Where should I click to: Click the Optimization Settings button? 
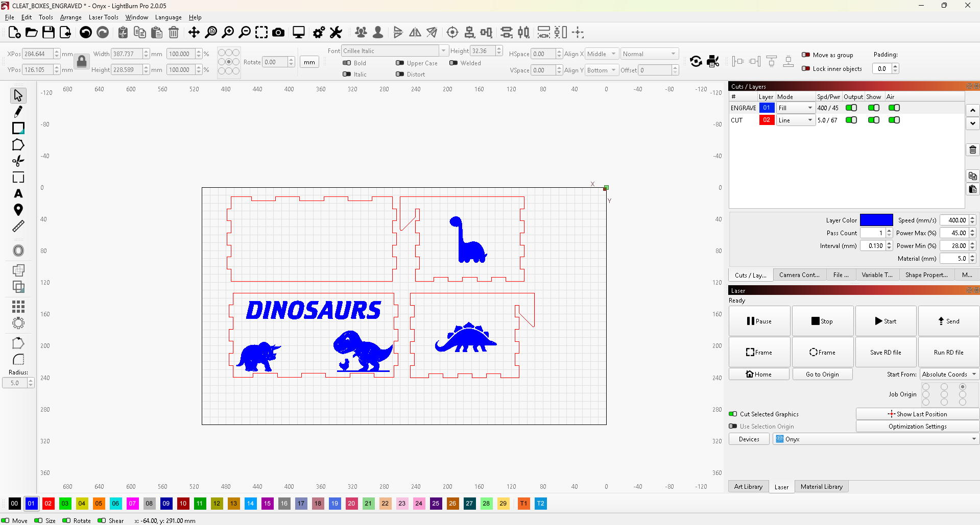tap(917, 427)
